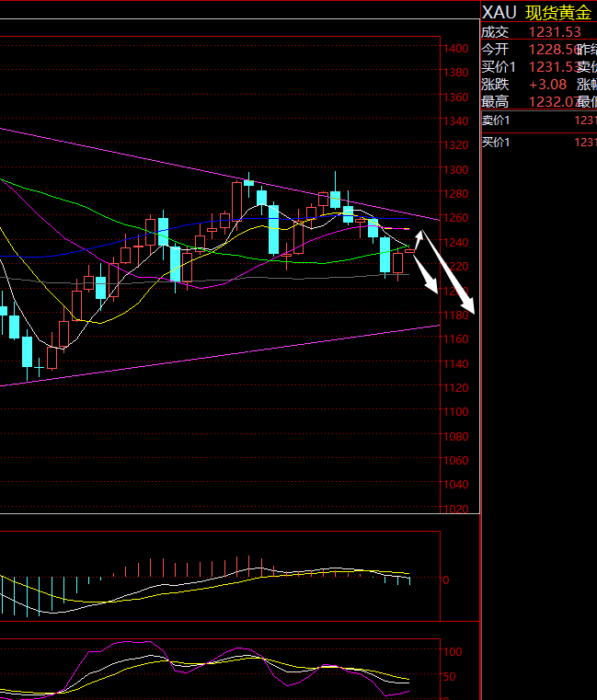
Task: Select the 现货黄金 instrument name
Action: click(x=558, y=12)
